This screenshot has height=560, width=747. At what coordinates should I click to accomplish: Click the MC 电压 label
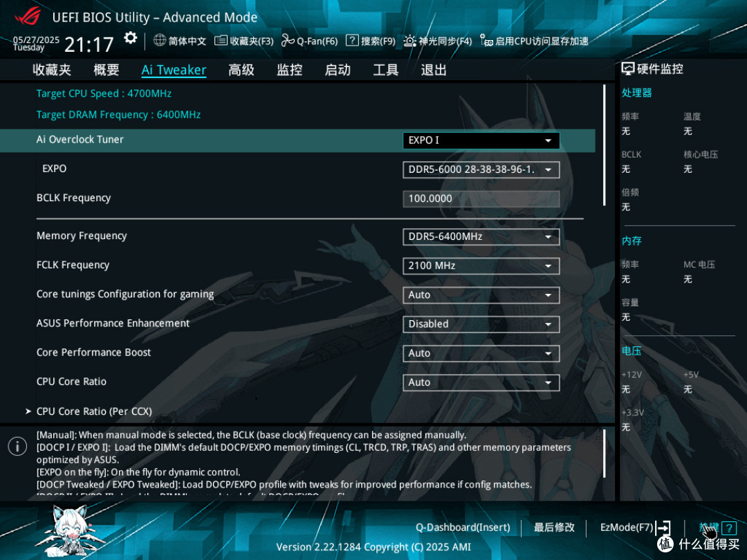click(x=699, y=265)
